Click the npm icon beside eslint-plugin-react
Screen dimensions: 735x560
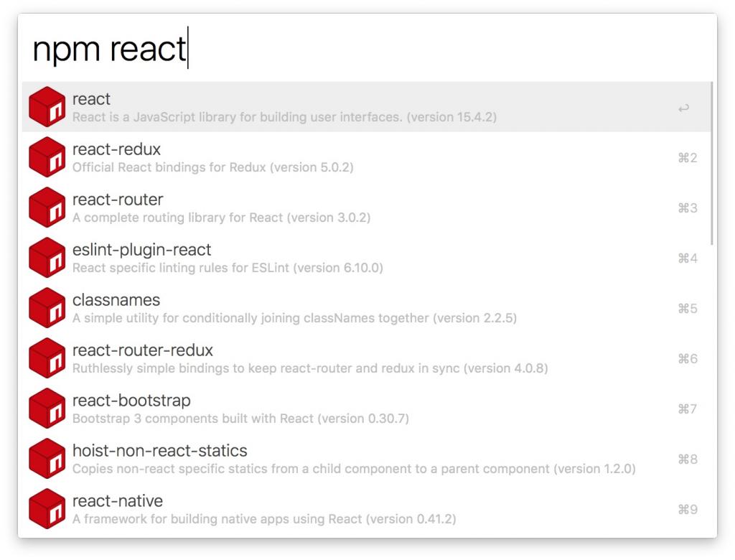click(x=47, y=257)
